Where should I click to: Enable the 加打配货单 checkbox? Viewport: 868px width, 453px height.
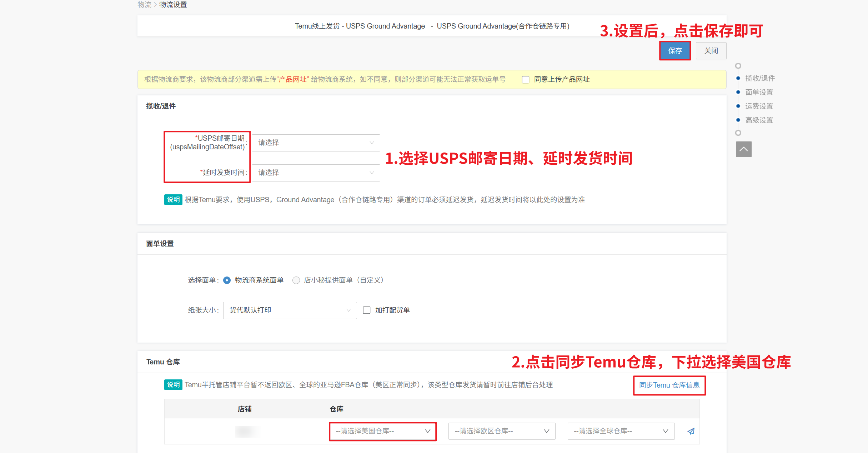(x=367, y=310)
